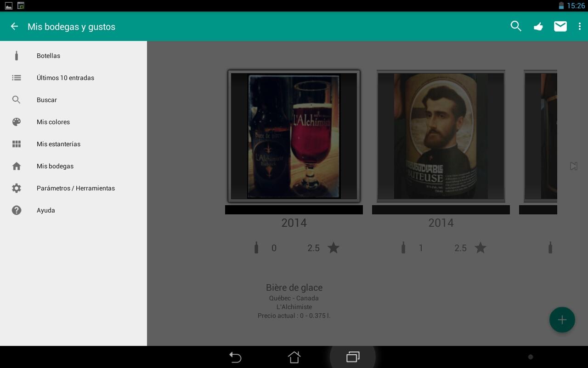Tap the Québec - Canada origin text

294,298
